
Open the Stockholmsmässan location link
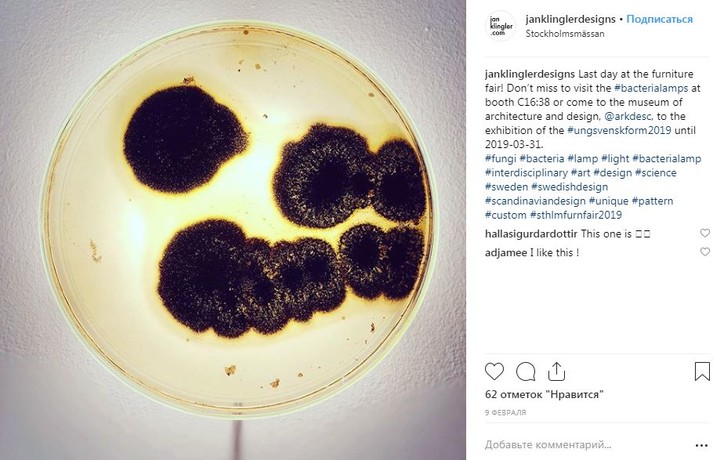[565, 34]
